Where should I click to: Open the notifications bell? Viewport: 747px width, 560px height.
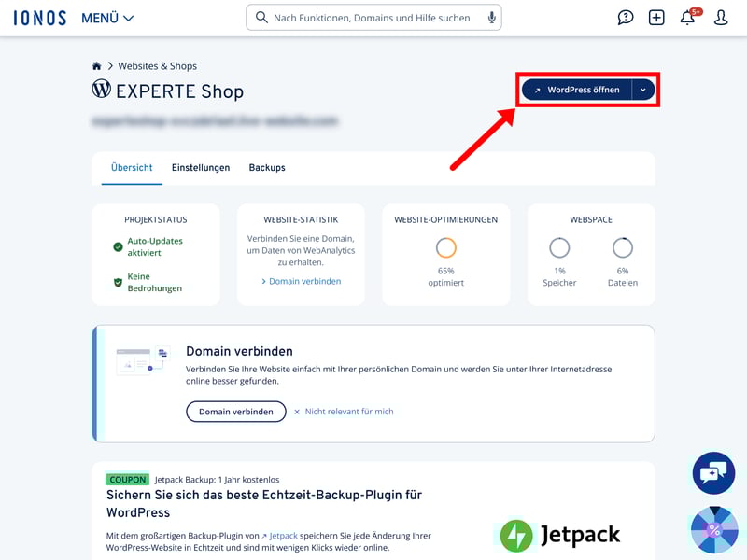687,18
